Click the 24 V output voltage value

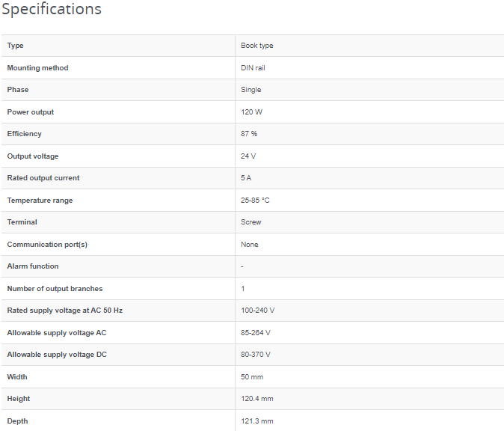tap(248, 156)
